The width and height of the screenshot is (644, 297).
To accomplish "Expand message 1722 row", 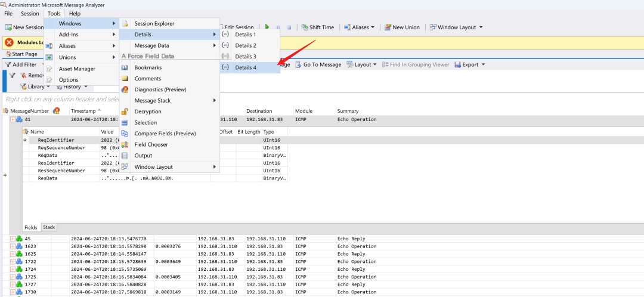I will pos(13,262).
